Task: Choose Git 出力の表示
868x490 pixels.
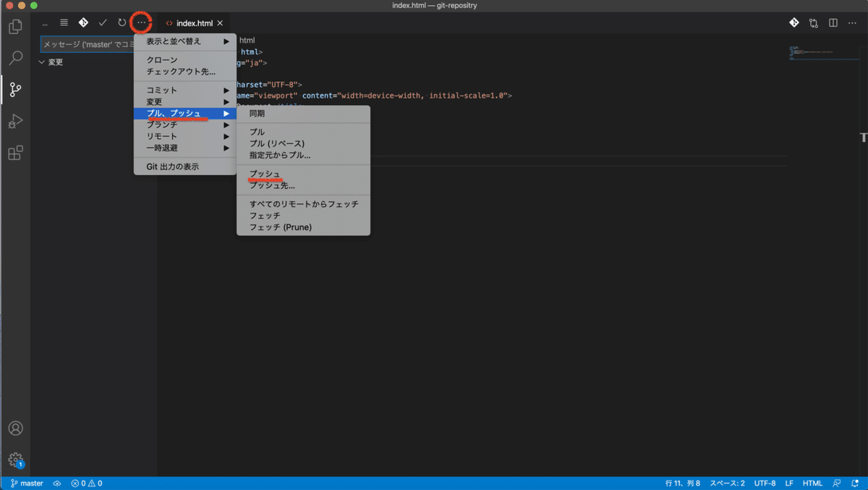Action: pyautogui.click(x=185, y=166)
